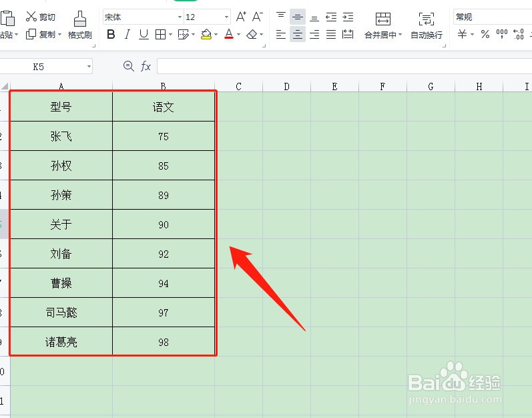Click the formula bar input field

(x=344, y=66)
